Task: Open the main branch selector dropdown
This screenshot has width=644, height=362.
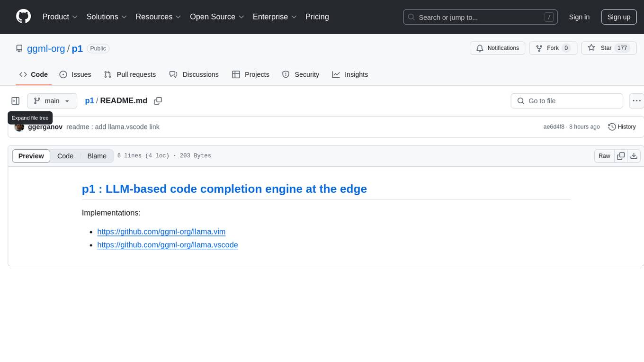Action: (x=52, y=101)
